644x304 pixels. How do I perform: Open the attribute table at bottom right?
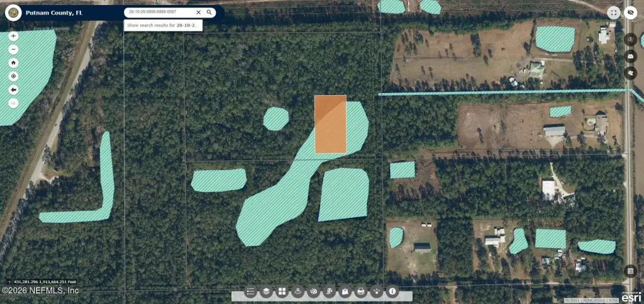(x=630, y=271)
